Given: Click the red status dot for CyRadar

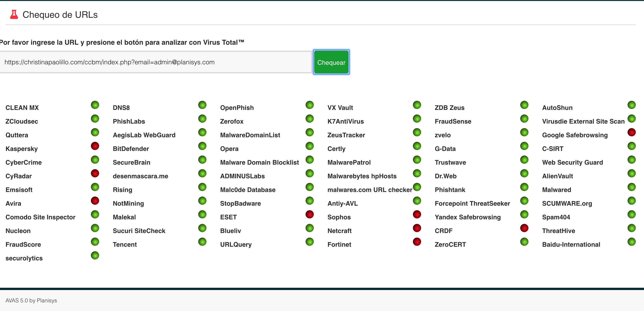Looking at the screenshot, I should (x=95, y=173).
